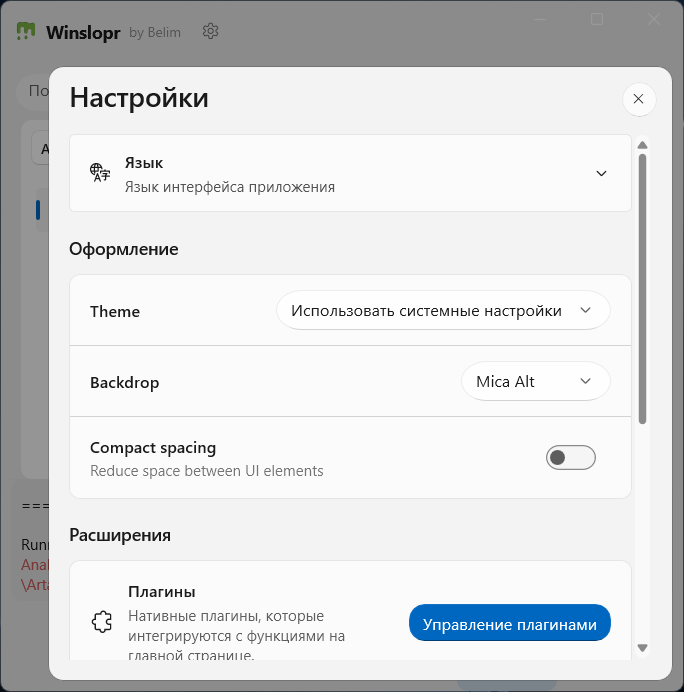Screen dimensions: 684x692
Task: Click the scrollbar up arrow
Action: point(643,143)
